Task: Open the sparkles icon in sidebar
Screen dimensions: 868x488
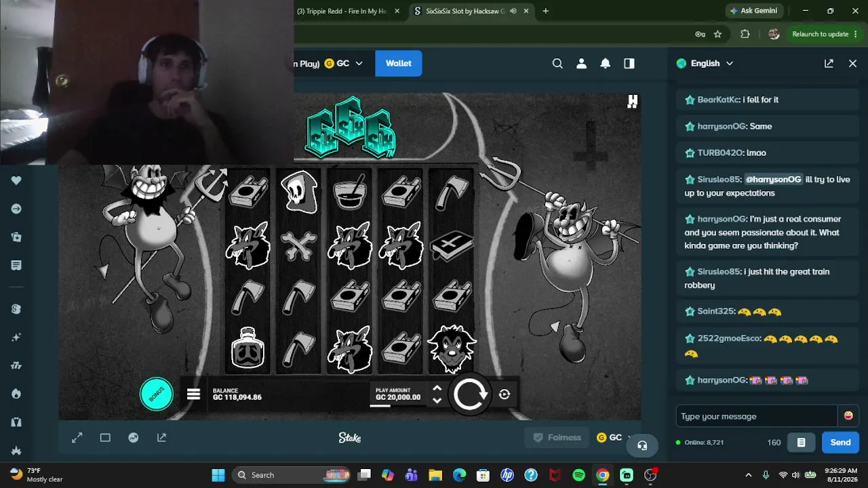Action: [16, 338]
